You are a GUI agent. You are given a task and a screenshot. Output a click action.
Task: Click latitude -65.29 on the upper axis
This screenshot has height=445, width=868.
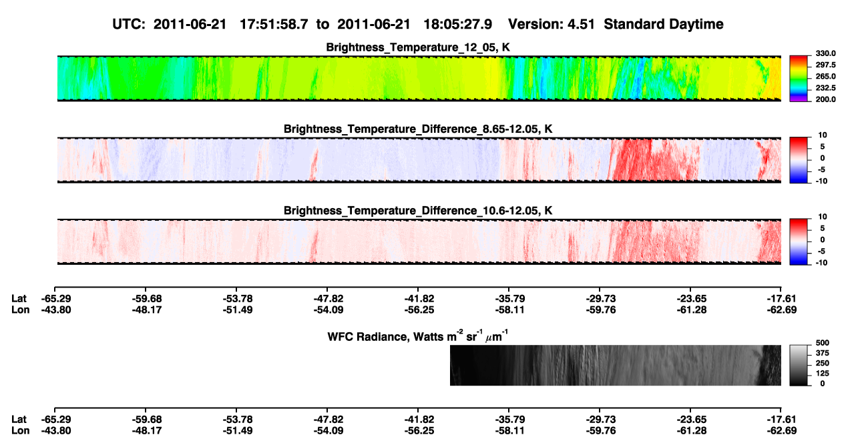coord(55,298)
